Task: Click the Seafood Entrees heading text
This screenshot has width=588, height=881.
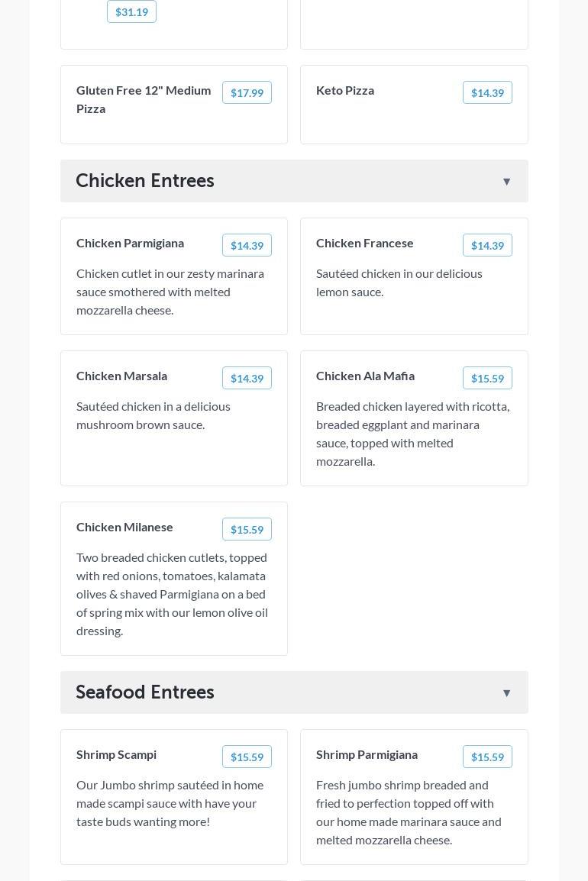Action: click(x=145, y=692)
